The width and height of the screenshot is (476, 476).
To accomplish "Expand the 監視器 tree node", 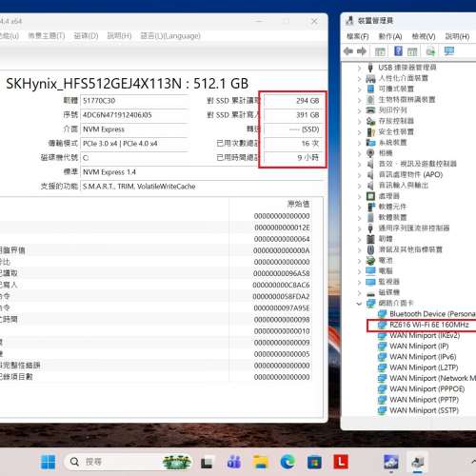I will point(359,282).
